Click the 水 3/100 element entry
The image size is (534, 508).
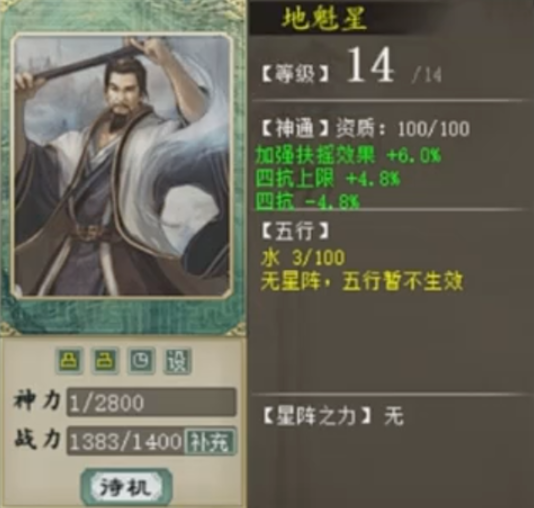pyautogui.click(x=303, y=257)
